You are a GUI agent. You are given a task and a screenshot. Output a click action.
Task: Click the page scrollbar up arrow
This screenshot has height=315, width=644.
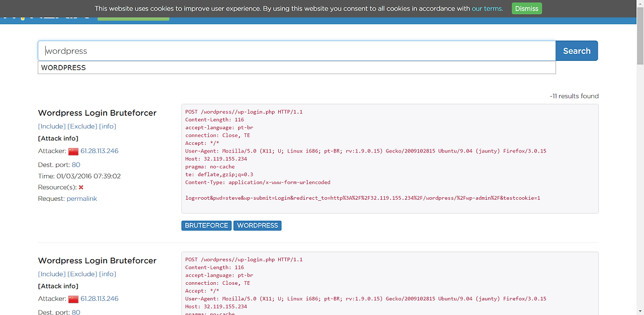pos(640,4)
